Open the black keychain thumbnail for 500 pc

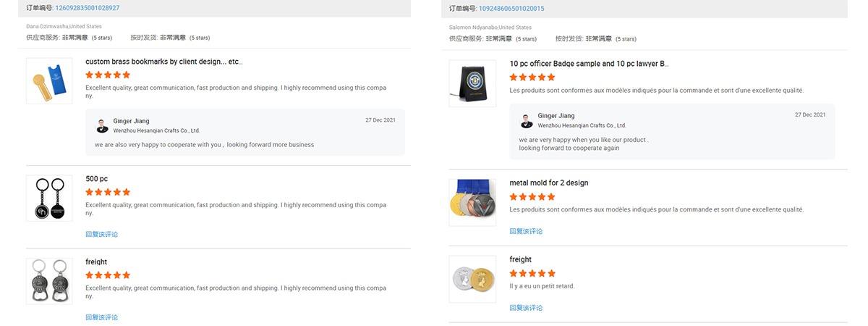click(49, 198)
